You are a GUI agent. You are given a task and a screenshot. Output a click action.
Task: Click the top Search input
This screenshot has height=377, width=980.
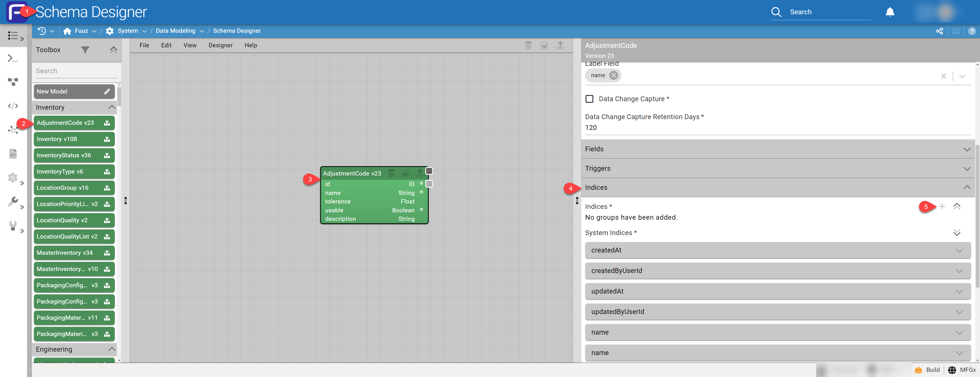coord(830,12)
